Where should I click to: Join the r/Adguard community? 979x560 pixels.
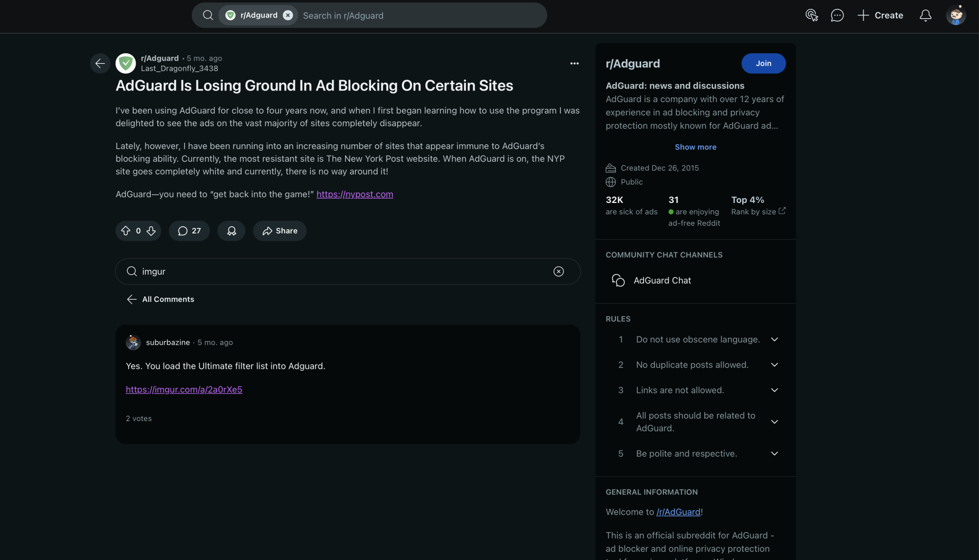(764, 64)
